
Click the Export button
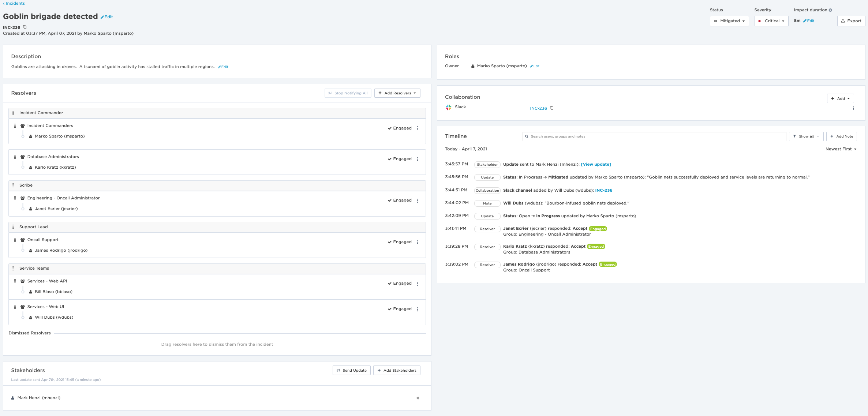coord(851,21)
